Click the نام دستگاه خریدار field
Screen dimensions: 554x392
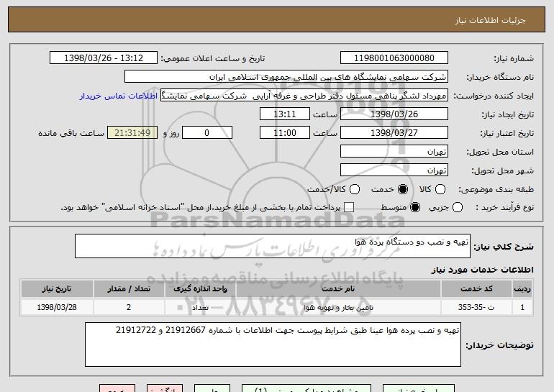[286, 77]
